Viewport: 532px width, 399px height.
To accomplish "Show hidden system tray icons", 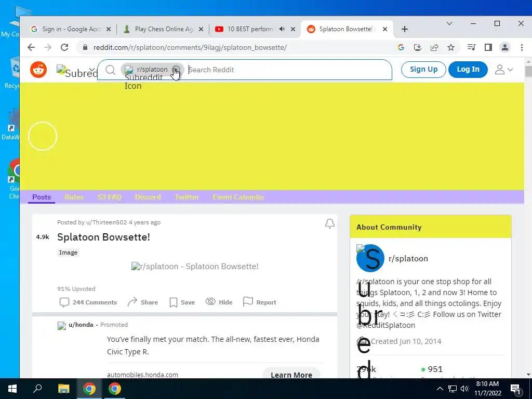I will coord(440,389).
